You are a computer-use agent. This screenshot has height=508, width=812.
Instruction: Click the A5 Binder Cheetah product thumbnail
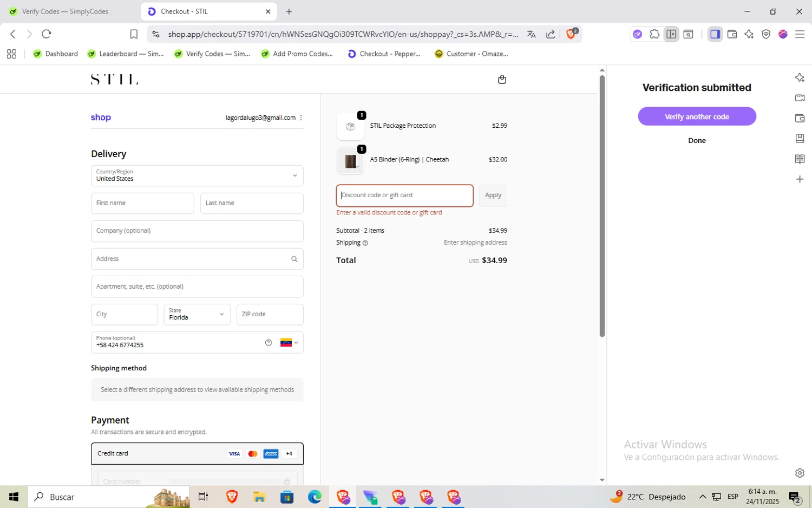tap(350, 161)
